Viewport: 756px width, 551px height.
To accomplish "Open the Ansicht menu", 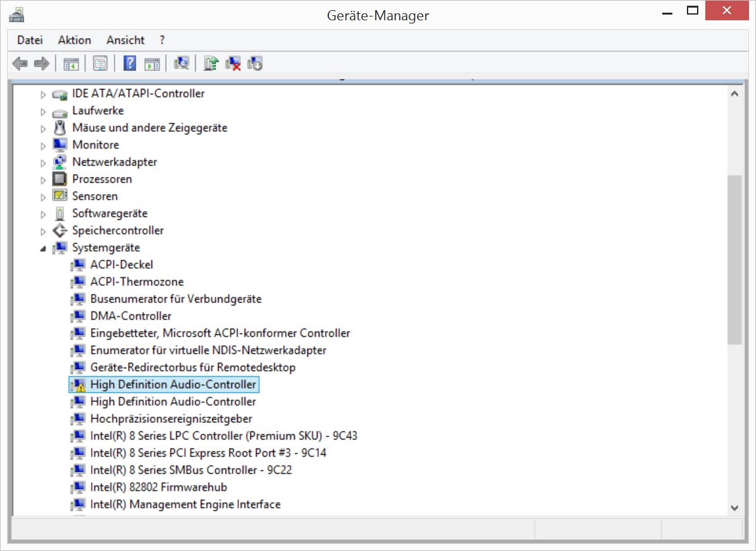I will tap(125, 40).
